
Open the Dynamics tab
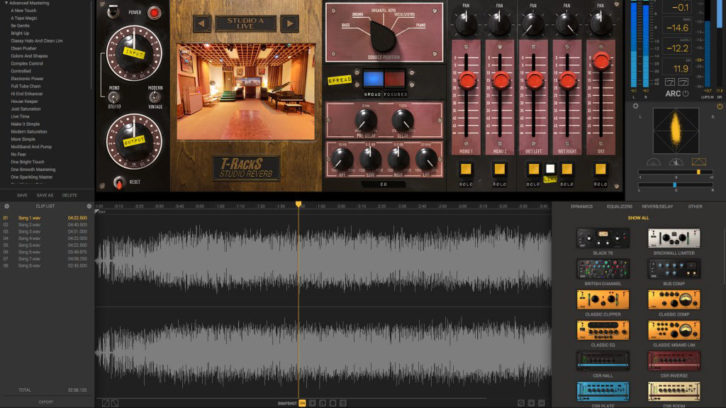click(582, 207)
